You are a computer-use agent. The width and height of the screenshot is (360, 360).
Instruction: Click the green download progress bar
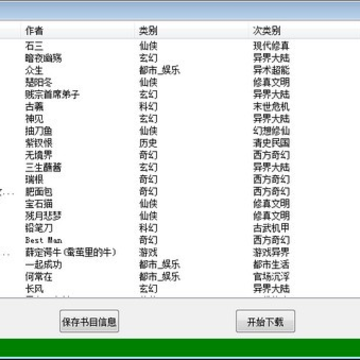coord(180,348)
